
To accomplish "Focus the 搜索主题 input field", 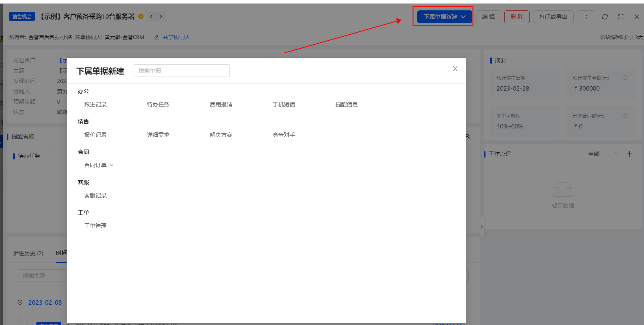I will 42,276.
